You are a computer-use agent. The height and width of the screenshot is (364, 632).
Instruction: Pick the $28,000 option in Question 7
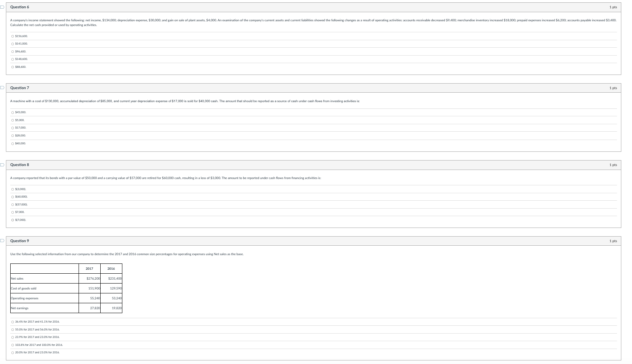(13, 135)
